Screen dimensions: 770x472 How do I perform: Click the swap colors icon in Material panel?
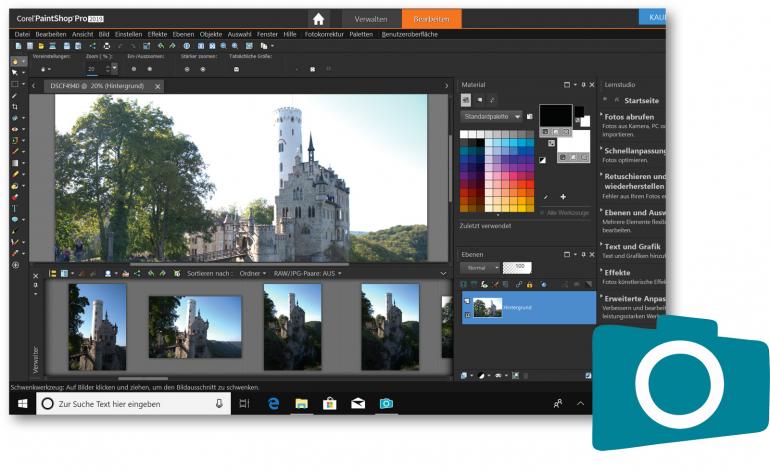[551, 143]
